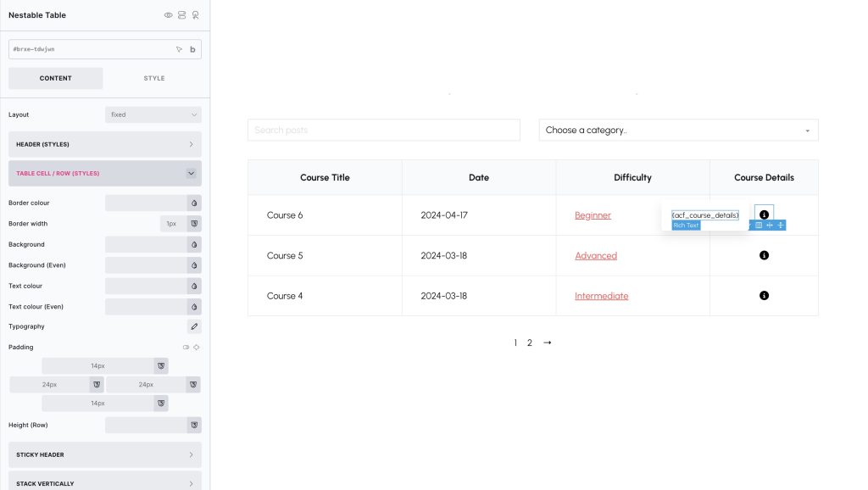Click the info icon in Course 5 row

click(x=764, y=255)
